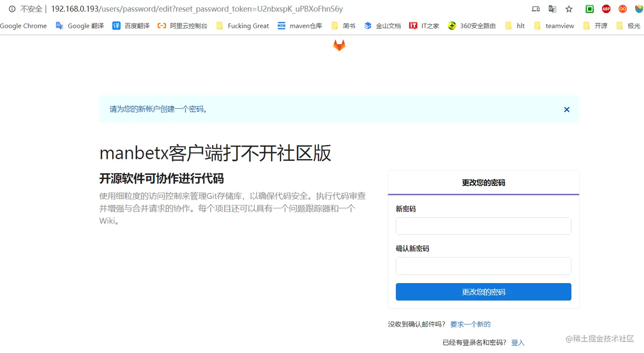
Task: Open the green square extension icon
Action: tap(589, 9)
